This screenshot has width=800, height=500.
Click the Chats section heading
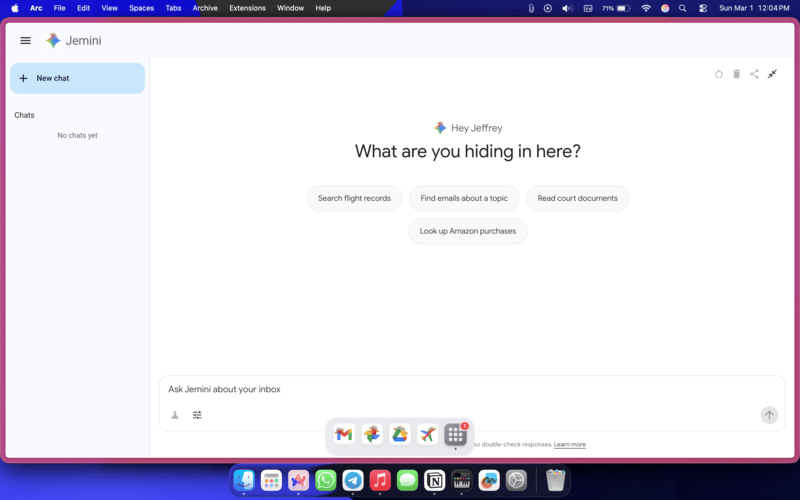[24, 115]
